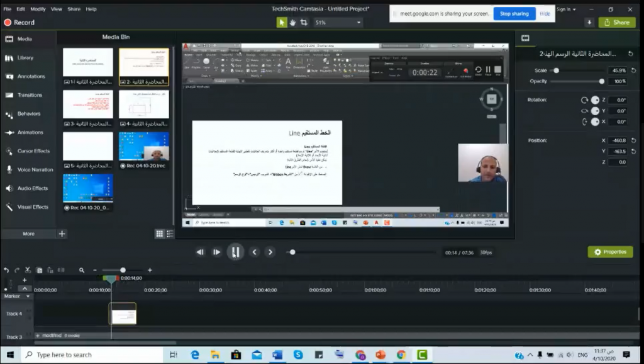Pause playback with the pause button
The image size is (644, 364).
pyautogui.click(x=235, y=252)
